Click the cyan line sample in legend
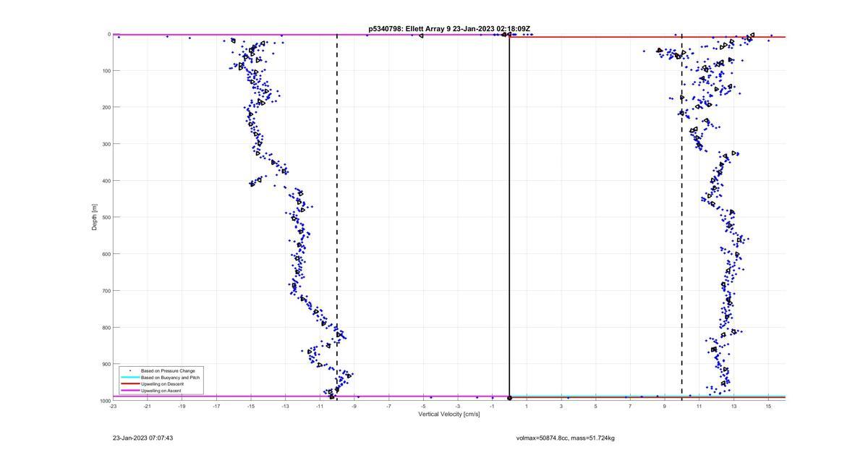Image resolution: width=868 pixels, height=450 pixels. tap(130, 378)
